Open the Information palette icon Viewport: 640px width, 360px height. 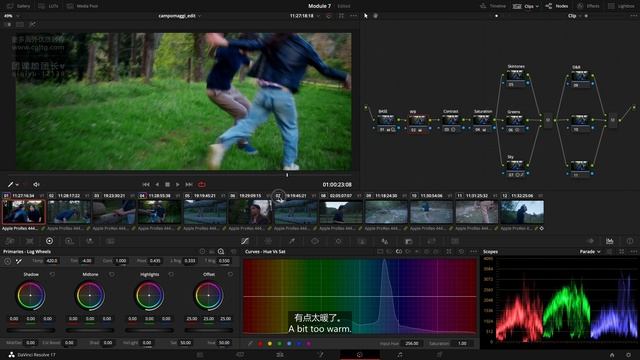630,241
